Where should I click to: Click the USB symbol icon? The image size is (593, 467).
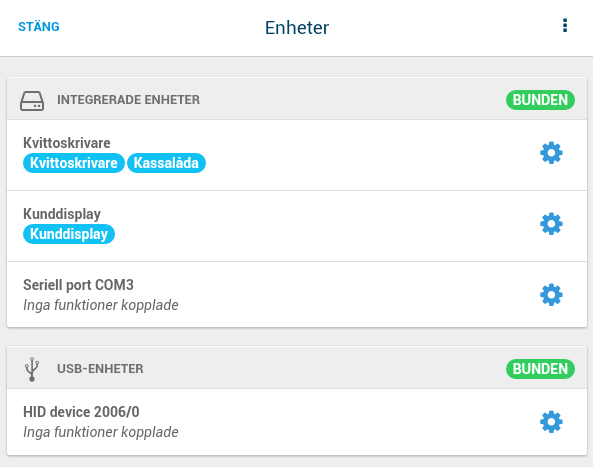pos(32,369)
